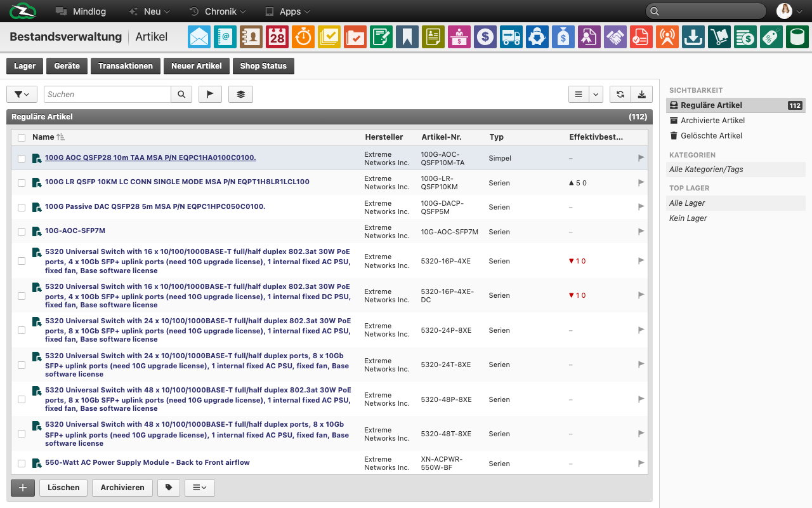The width and height of the screenshot is (812, 508).
Task: Open the Mail app envelope icon
Action: point(199,37)
